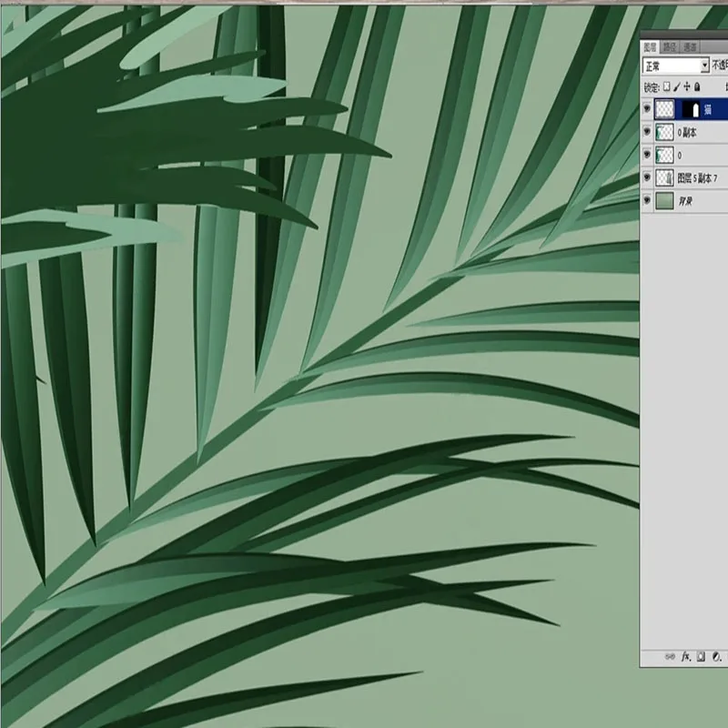Toggle visibility of layer named 0
The image size is (728, 728).
coord(647,155)
